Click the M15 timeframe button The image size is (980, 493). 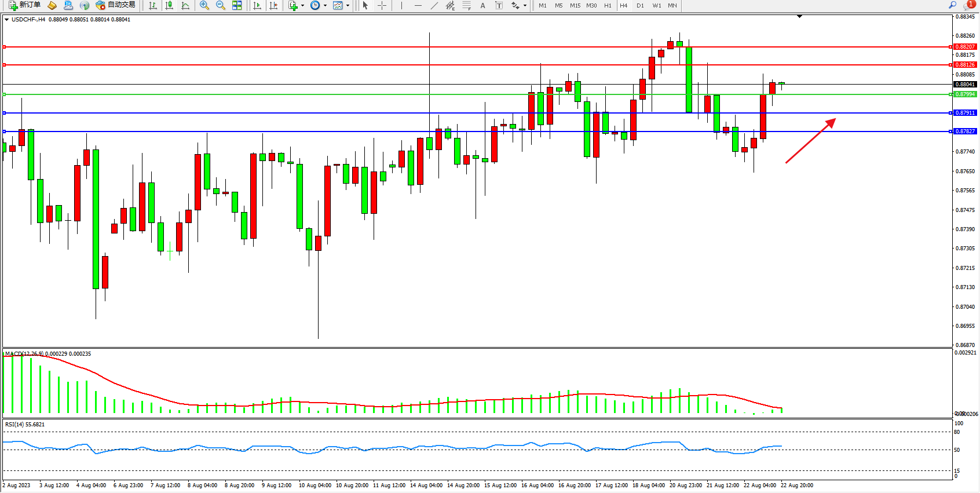click(x=575, y=5)
